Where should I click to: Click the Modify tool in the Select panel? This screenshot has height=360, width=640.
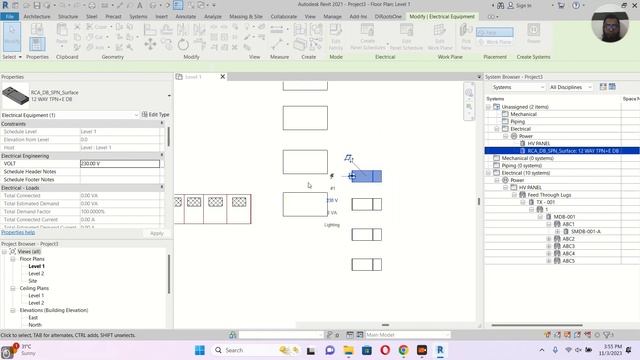click(x=11, y=36)
